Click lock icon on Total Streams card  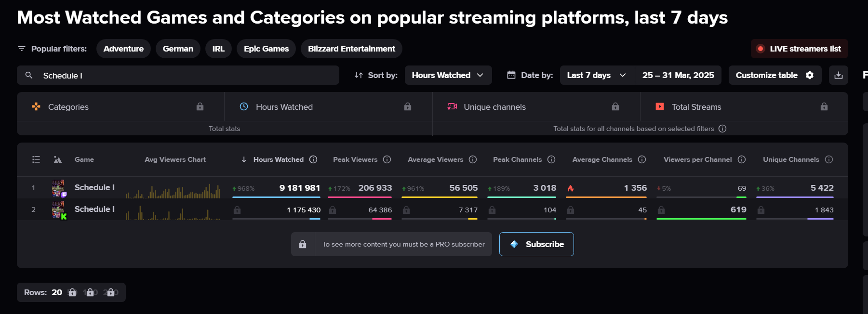pos(824,106)
